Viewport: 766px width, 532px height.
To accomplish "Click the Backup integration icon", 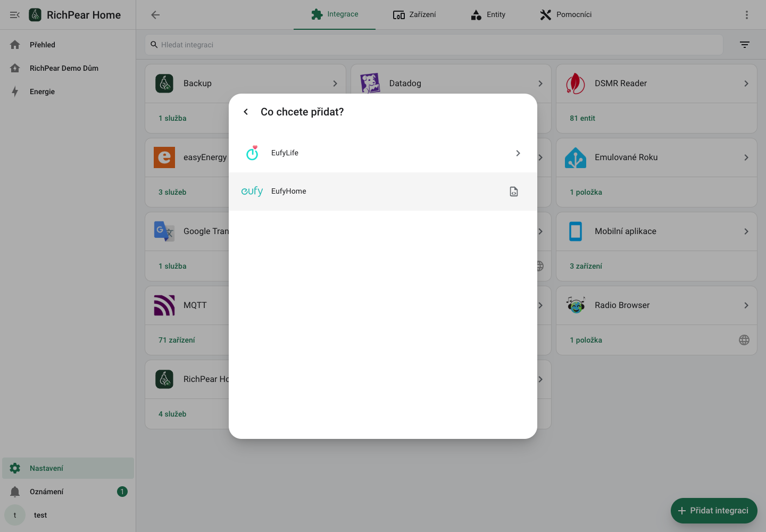I will 164,84.
